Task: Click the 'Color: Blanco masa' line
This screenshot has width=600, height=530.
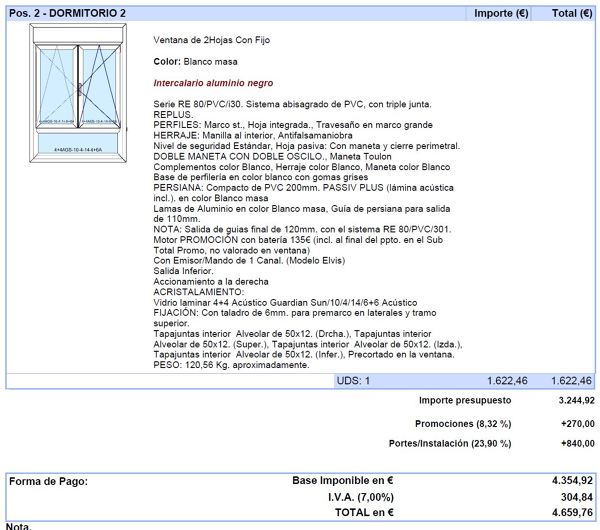Action: [x=195, y=62]
